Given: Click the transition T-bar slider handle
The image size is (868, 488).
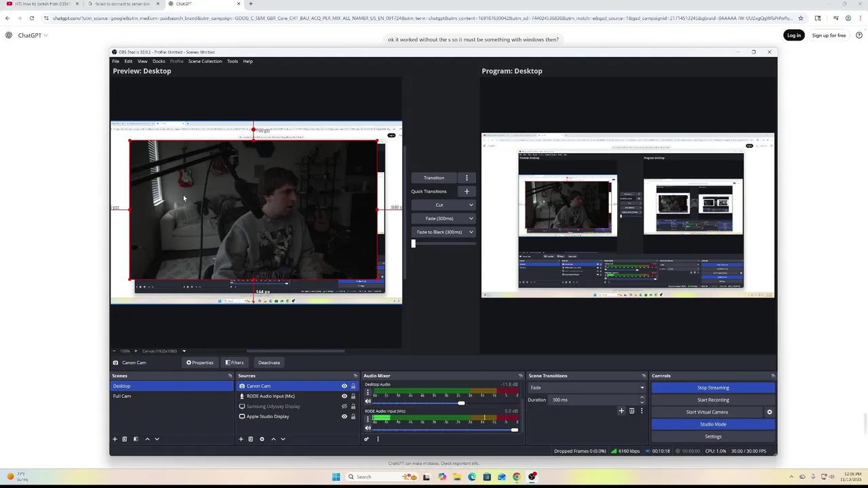Looking at the screenshot, I should coord(413,243).
